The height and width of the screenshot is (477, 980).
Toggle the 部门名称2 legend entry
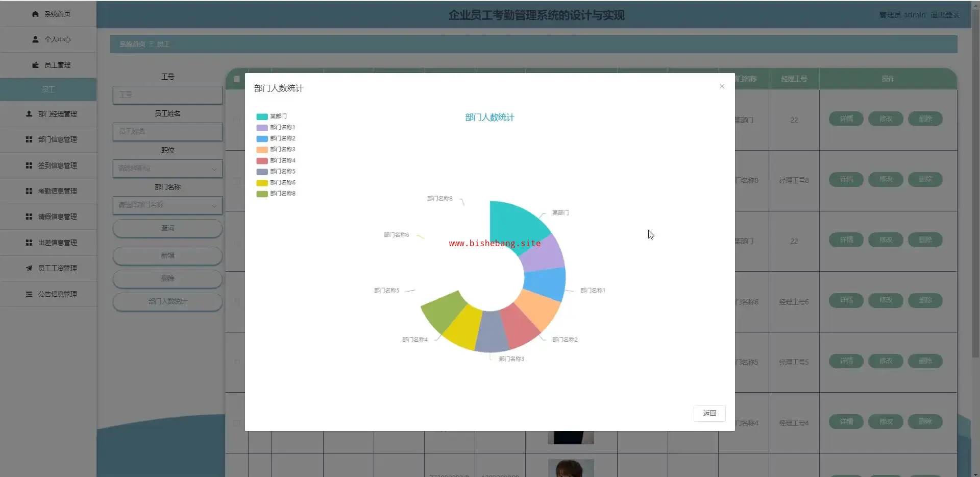276,138
